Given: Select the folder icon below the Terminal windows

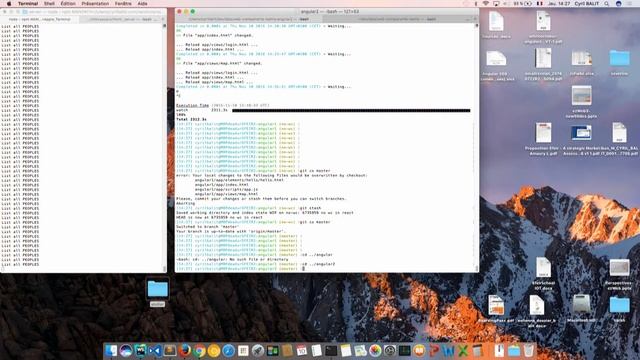Looking at the screenshot, I should [x=158, y=289].
